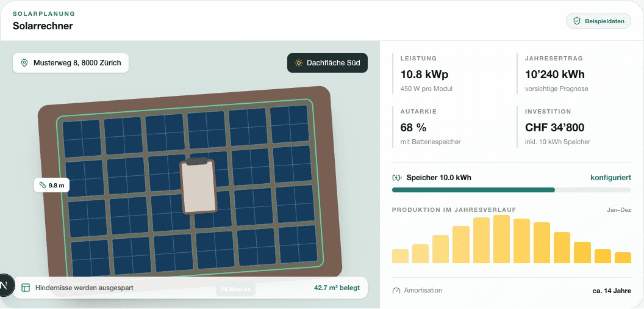Viewport: 644px width, 309px height.
Task: Click the shield icon in Beispieldaten badge
Action: pyautogui.click(x=577, y=21)
